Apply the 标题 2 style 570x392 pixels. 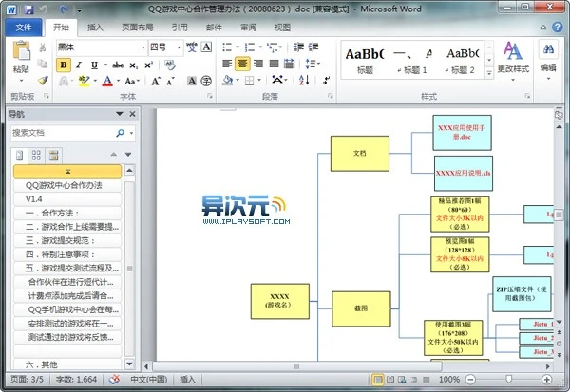460,61
